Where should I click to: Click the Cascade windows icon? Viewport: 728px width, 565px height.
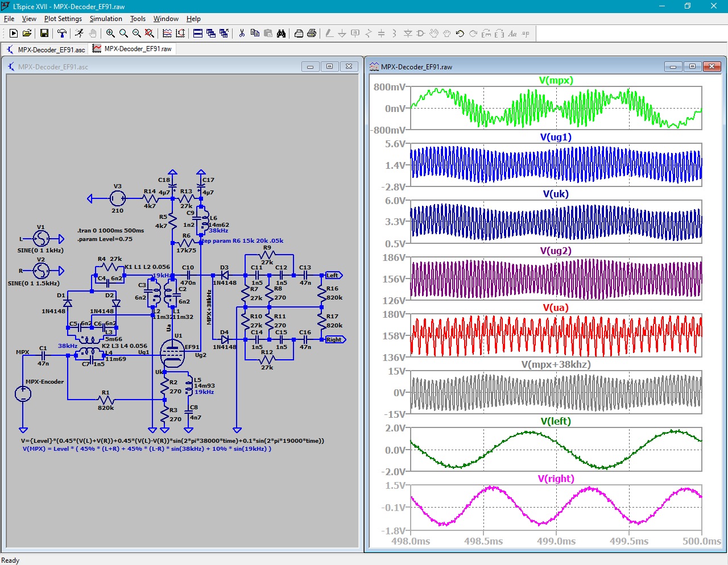click(x=211, y=34)
